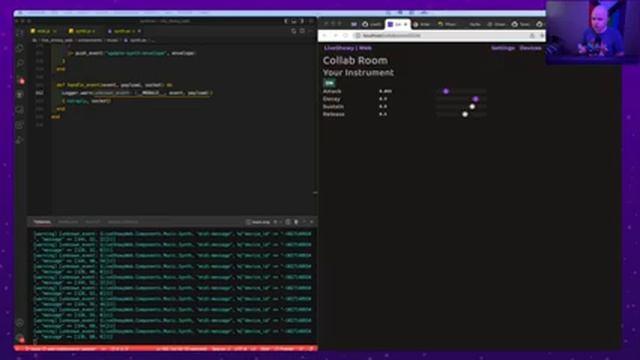Open the editor's More Actions ellipsis icon
Viewport: 640px width, 360px height.
coord(311,31)
